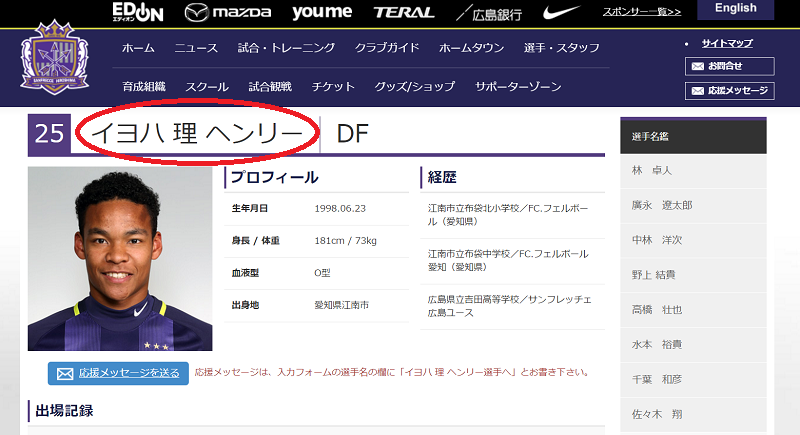This screenshot has height=435, width=800.
Task: Click the squad number 25 badge
Action: (49, 134)
